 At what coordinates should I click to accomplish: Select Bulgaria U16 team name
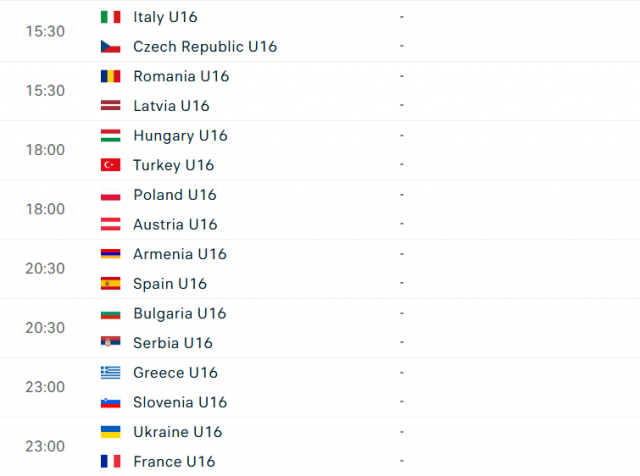[180, 314]
